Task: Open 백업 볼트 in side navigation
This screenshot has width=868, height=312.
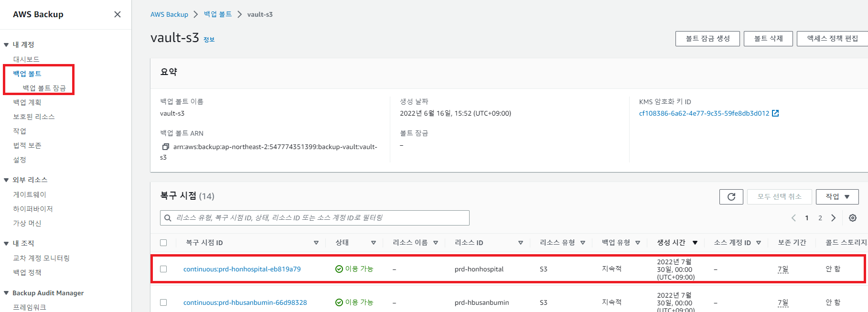Action: click(x=27, y=74)
